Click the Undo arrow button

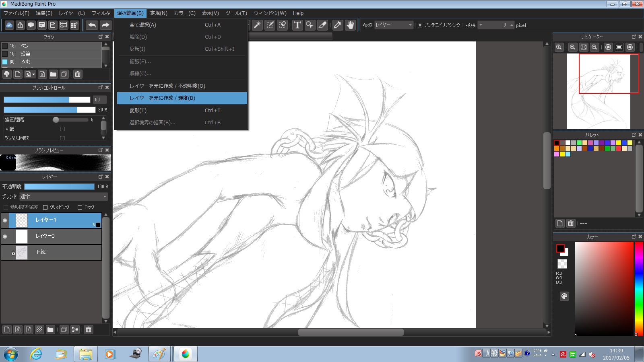pyautogui.click(x=92, y=25)
